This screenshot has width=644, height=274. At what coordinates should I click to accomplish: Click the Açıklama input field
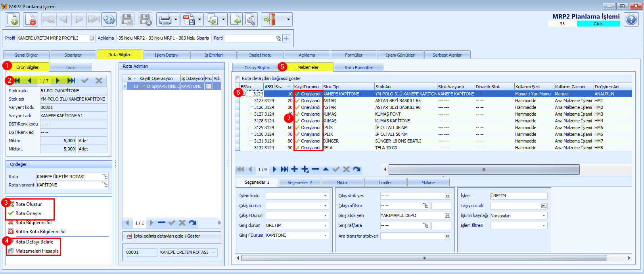[x=163, y=38]
